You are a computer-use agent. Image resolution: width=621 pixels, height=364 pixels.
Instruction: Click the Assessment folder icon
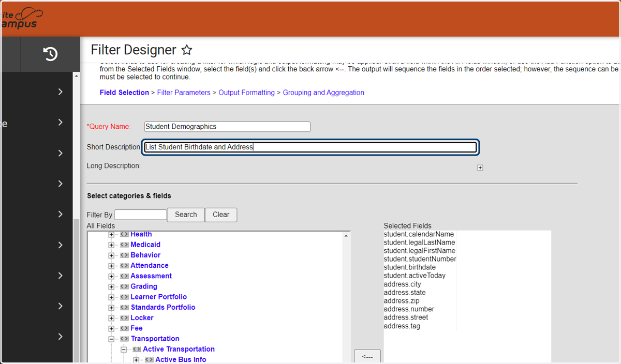click(x=124, y=276)
